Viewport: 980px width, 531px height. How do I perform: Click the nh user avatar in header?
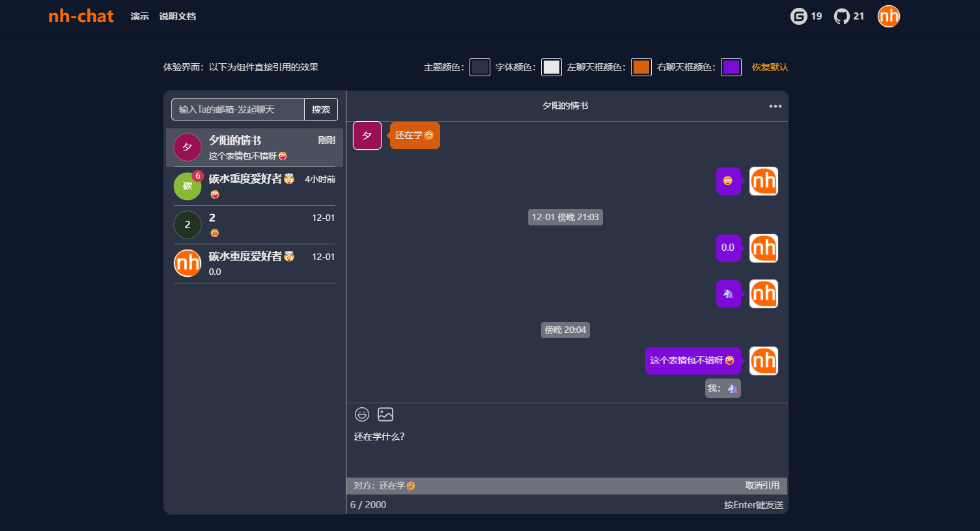coord(888,16)
